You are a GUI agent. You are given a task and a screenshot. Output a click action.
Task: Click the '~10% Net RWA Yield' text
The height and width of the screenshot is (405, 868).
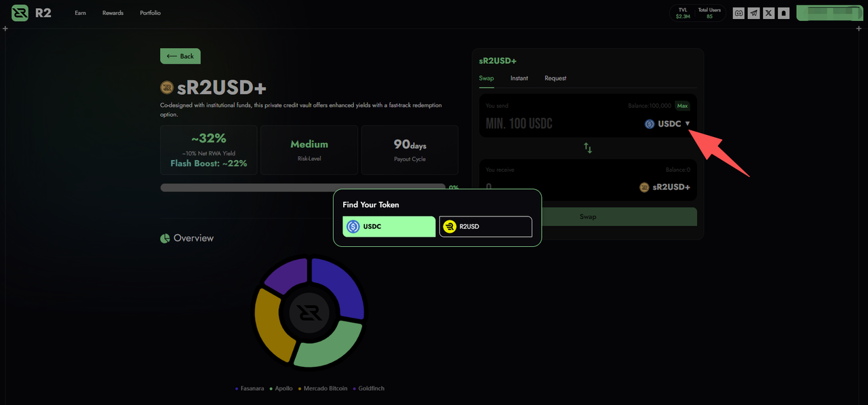(208, 153)
